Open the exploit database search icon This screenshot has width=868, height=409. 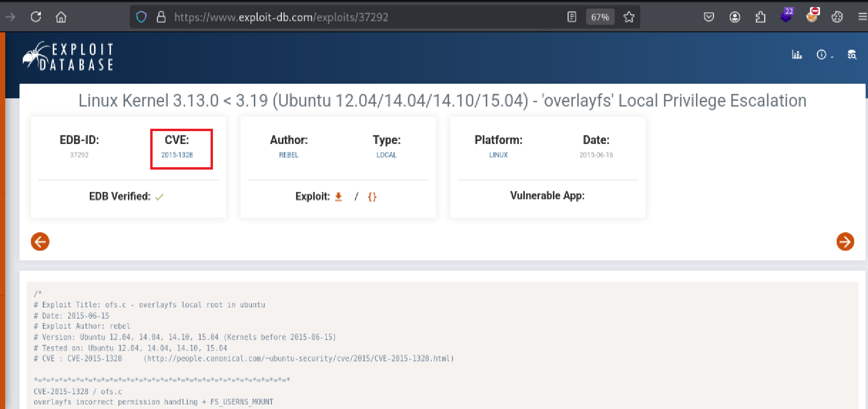[x=852, y=55]
